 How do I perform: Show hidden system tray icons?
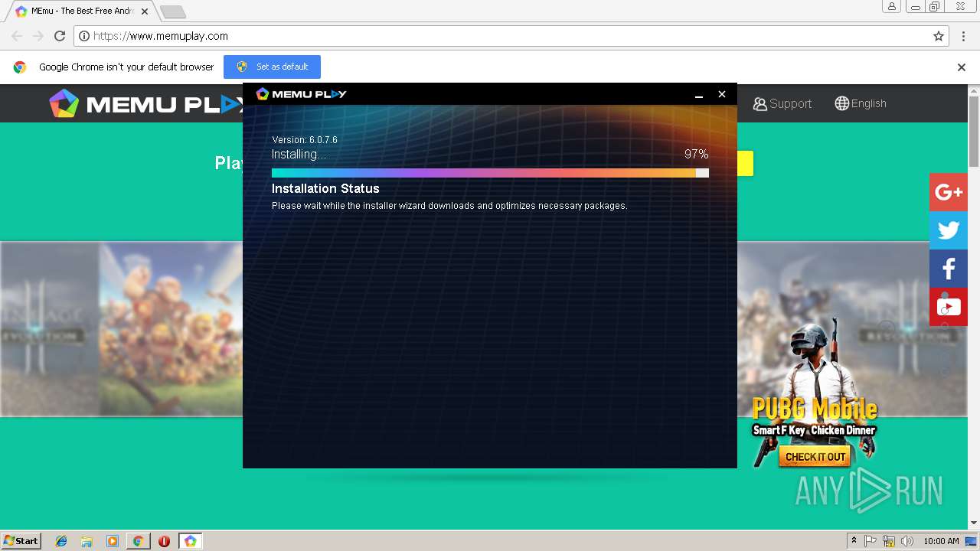click(854, 541)
